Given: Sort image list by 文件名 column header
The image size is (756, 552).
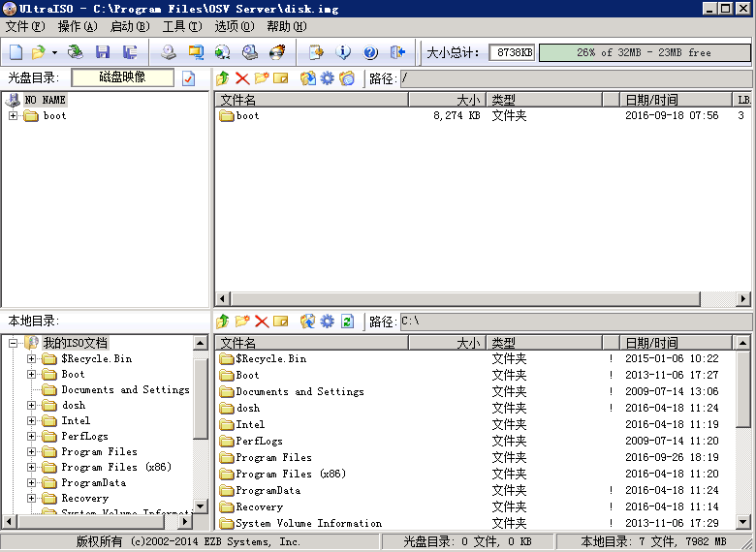Looking at the screenshot, I should click(312, 100).
